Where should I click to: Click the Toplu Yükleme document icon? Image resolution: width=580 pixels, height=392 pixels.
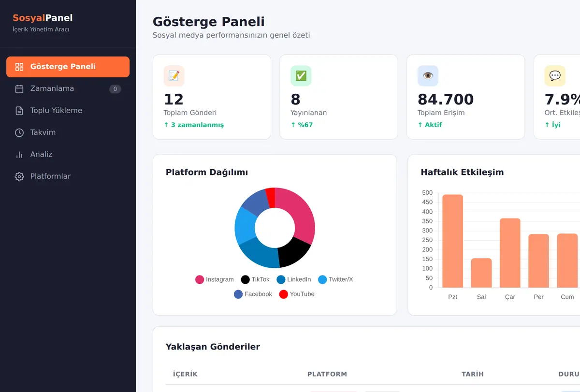pyautogui.click(x=19, y=111)
